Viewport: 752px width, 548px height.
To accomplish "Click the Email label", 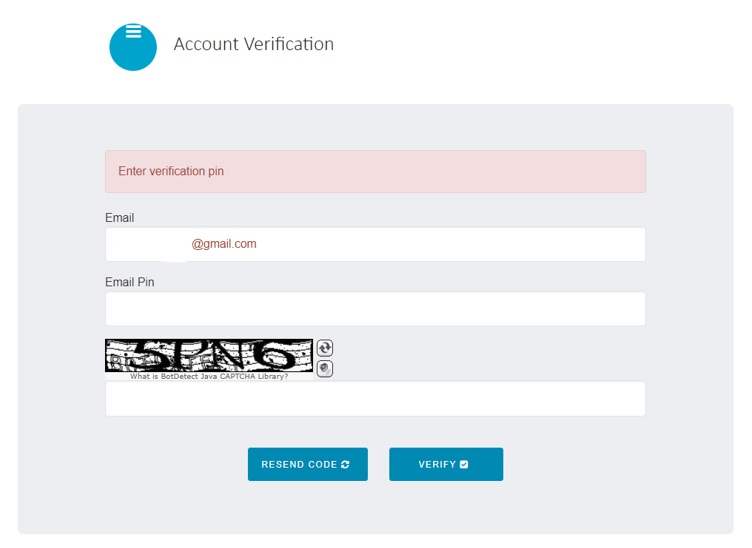I will pyautogui.click(x=119, y=218).
